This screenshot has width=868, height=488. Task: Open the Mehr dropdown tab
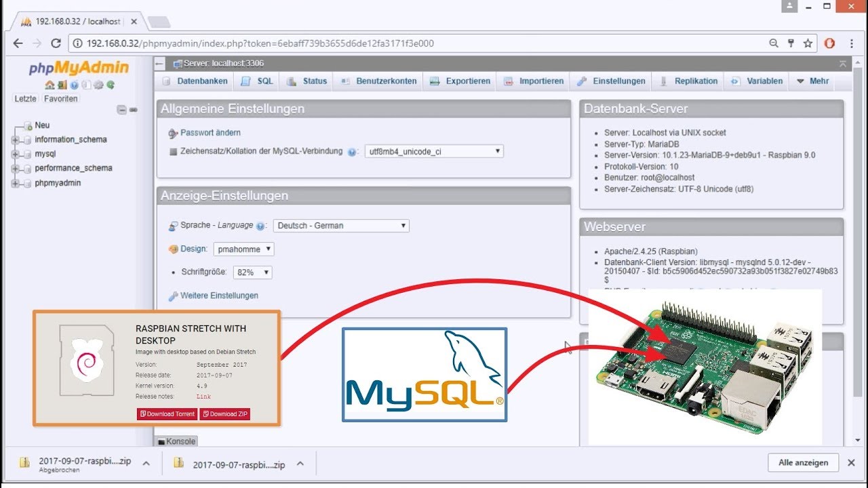click(812, 81)
